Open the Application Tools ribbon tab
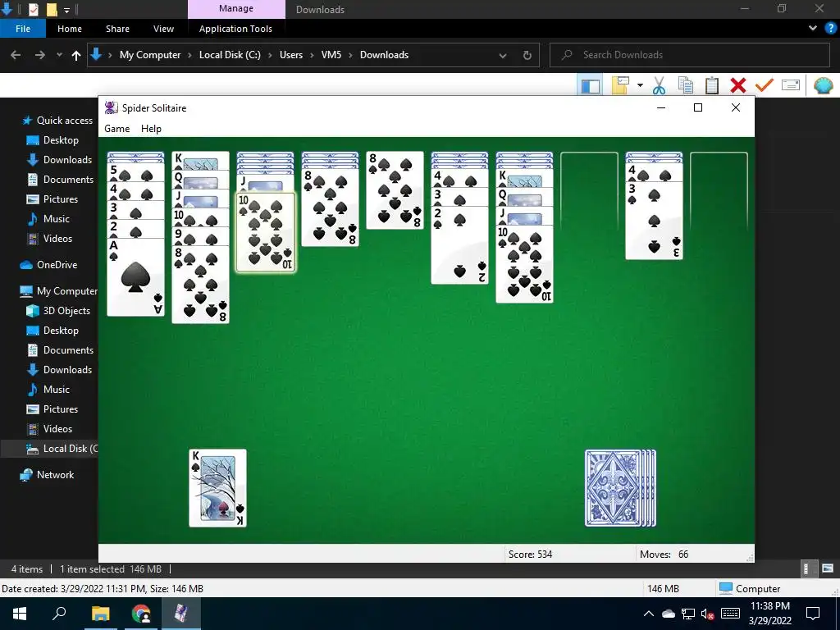840x630 pixels. click(235, 29)
